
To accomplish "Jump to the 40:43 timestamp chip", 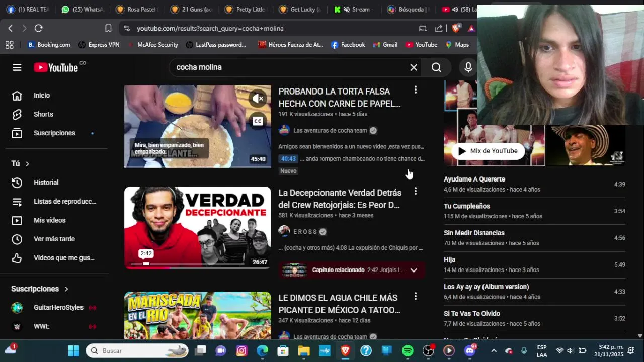I will point(288,159).
